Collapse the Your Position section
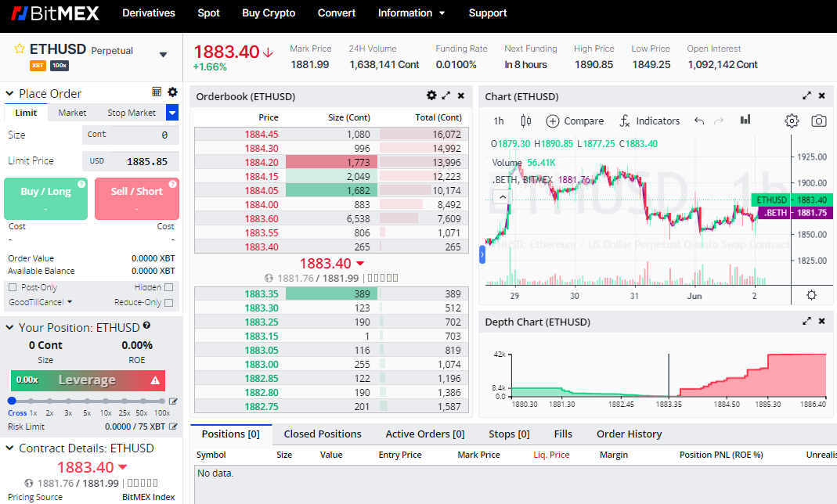Image resolution: width=837 pixels, height=504 pixels. [9, 327]
